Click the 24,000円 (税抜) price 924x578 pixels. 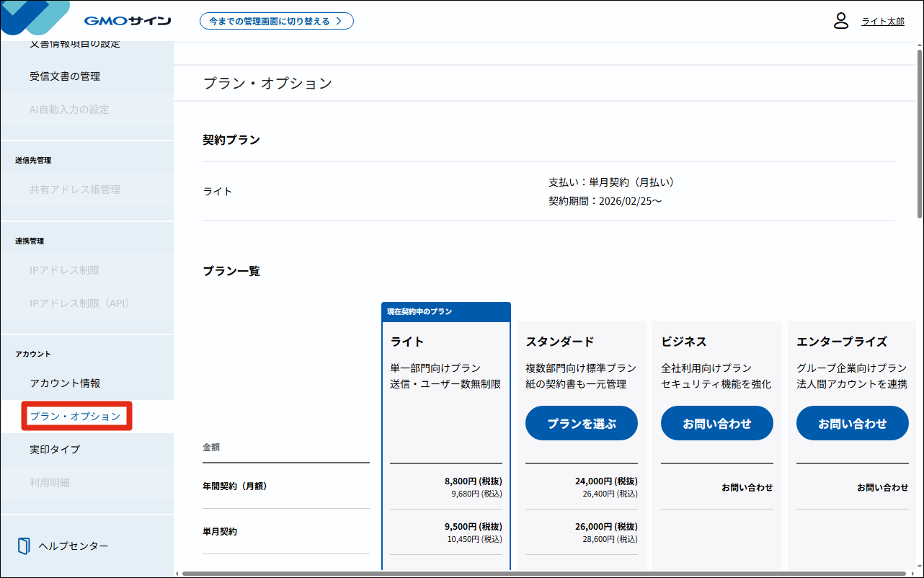coord(606,481)
